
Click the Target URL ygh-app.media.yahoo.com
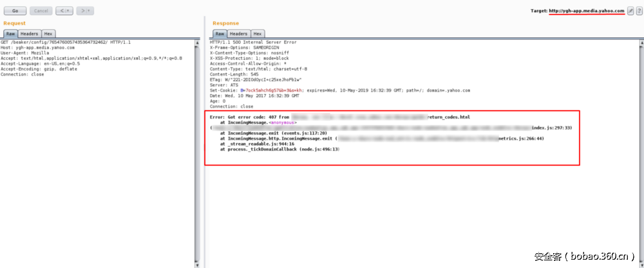point(587,11)
